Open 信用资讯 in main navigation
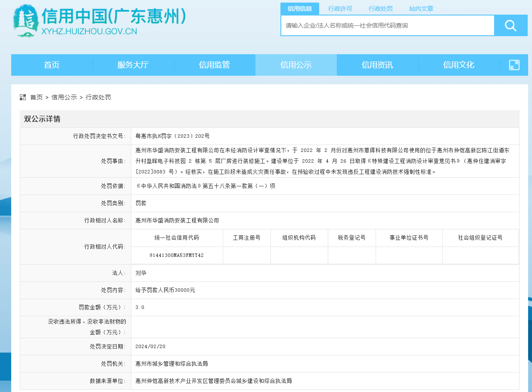 click(377, 65)
